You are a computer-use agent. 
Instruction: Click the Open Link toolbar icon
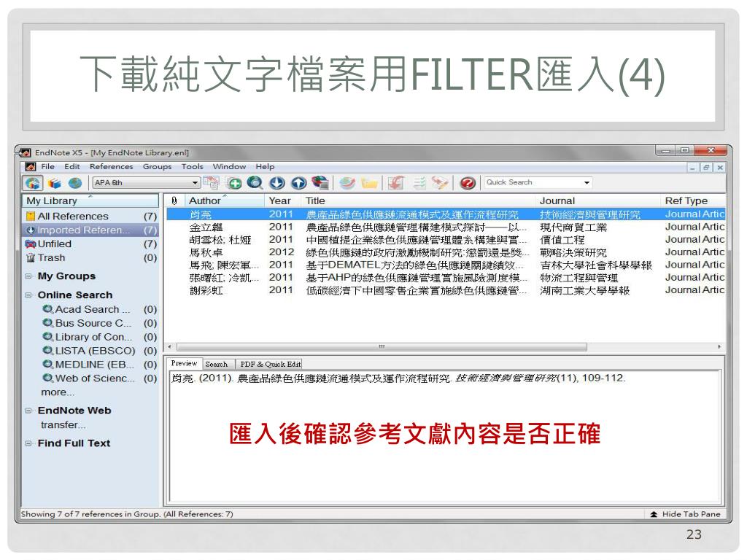pyautogui.click(x=347, y=183)
